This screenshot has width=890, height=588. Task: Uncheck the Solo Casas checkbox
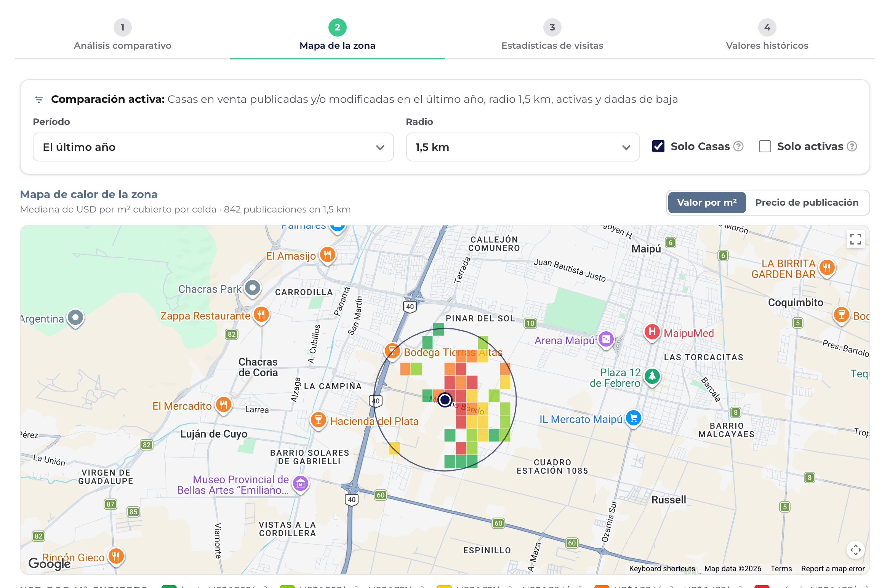(658, 147)
